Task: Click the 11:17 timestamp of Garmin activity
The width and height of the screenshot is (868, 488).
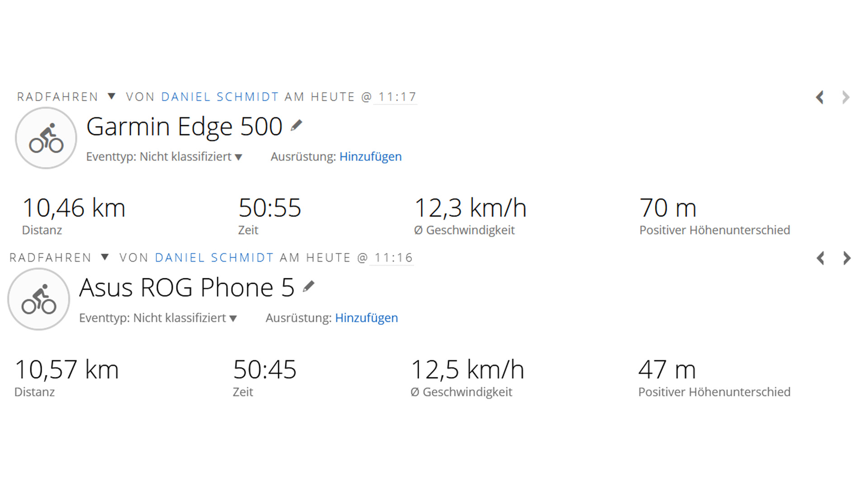Action: click(397, 97)
